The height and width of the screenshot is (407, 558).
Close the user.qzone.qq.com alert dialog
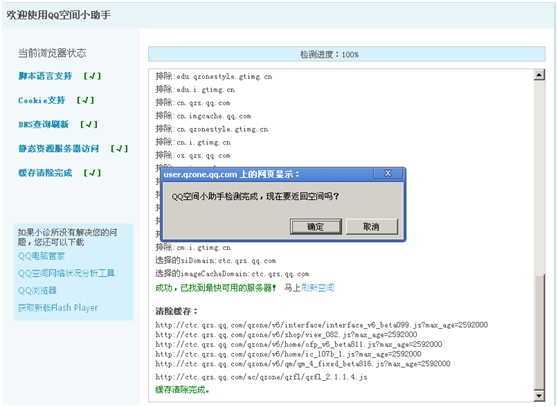(x=388, y=173)
